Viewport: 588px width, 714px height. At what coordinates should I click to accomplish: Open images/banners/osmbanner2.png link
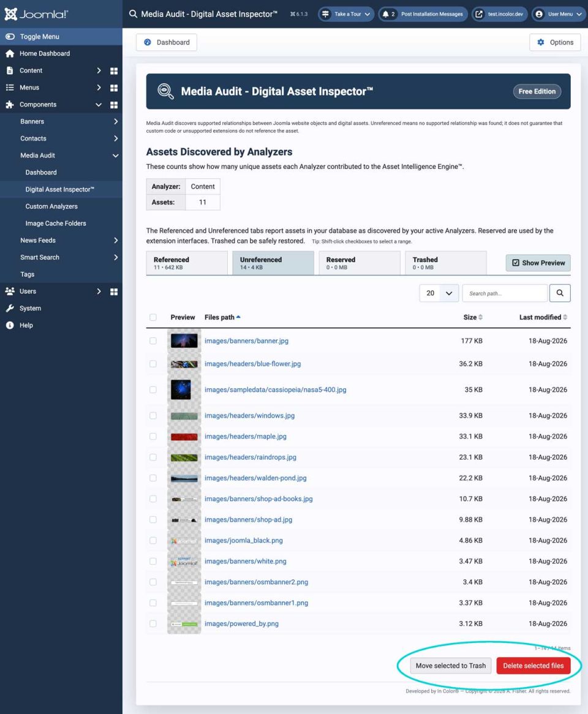point(257,582)
